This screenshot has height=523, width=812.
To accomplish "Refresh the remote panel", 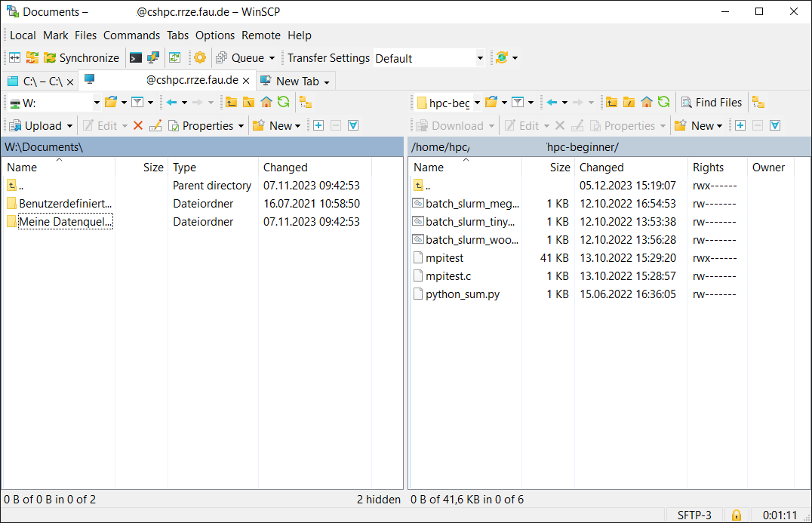I will (x=663, y=102).
